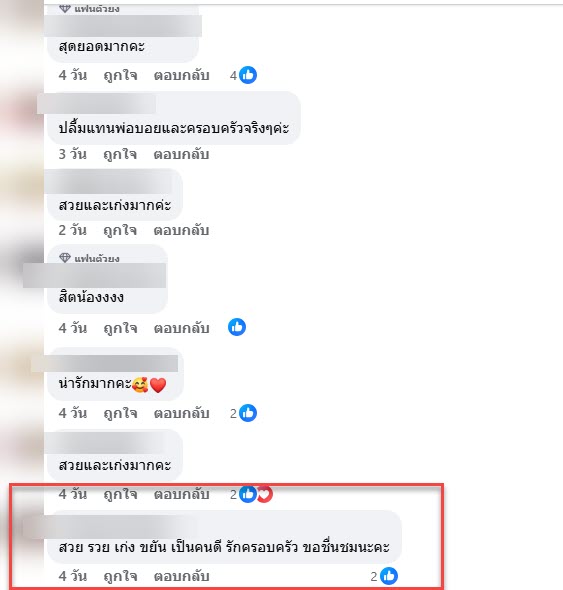Click thumbs-up reaction icon under the สิตน้องงงง comment

click(237, 327)
